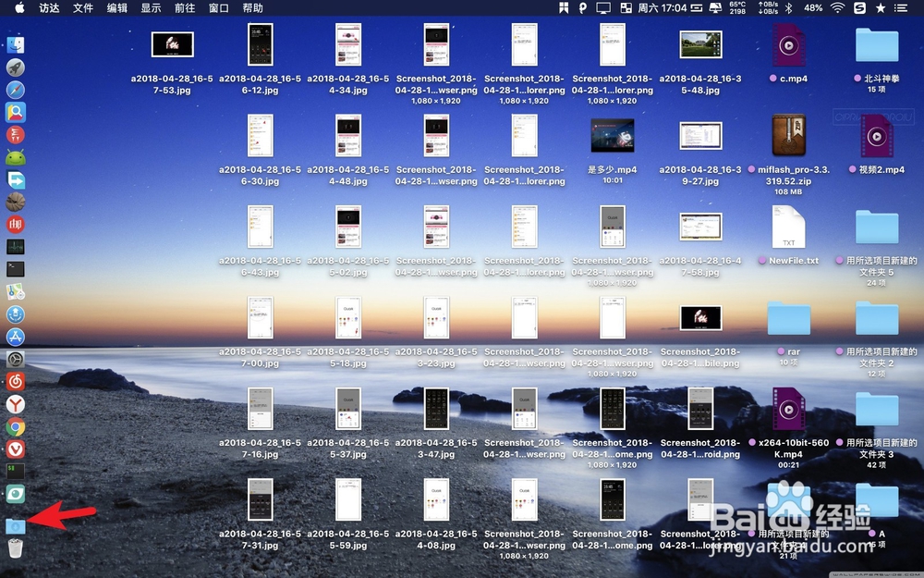Open the Trash at the bottom of the dock

(x=16, y=546)
